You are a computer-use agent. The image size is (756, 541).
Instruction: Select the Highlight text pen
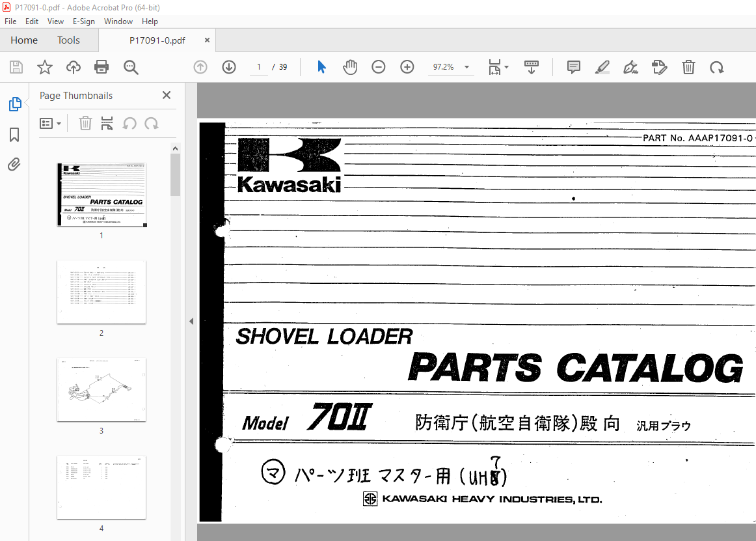tap(602, 67)
